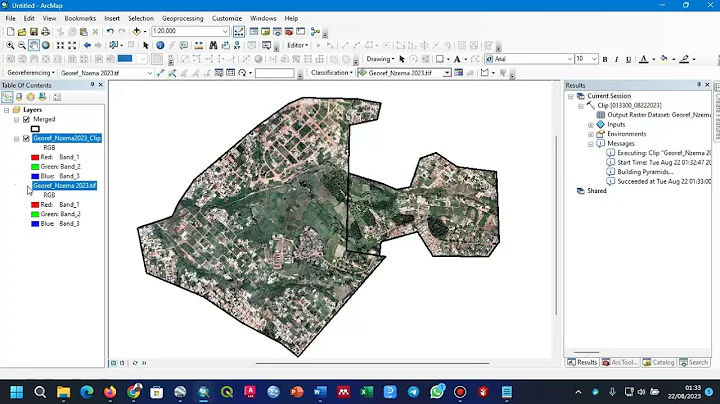
Task: Toggle Bold text formatting
Action: 605,59
